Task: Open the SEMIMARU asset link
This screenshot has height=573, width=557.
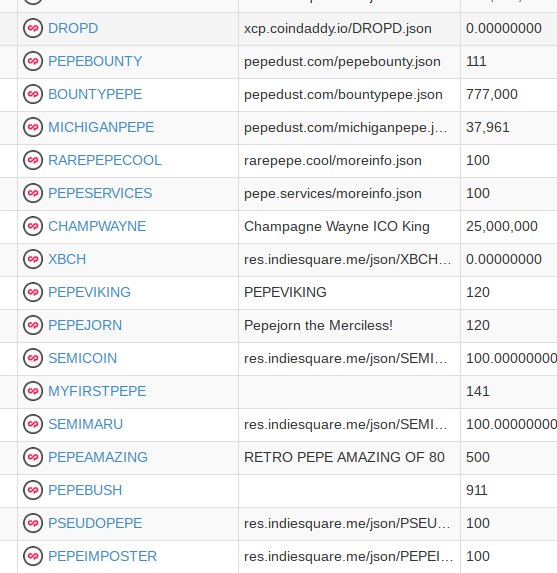Action: click(86, 424)
